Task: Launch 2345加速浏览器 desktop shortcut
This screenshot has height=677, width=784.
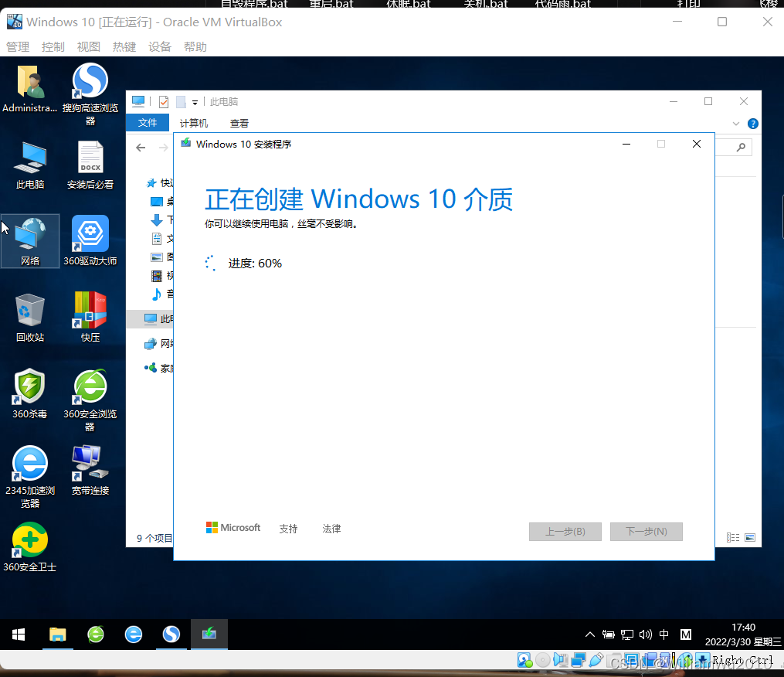Action: point(30,477)
